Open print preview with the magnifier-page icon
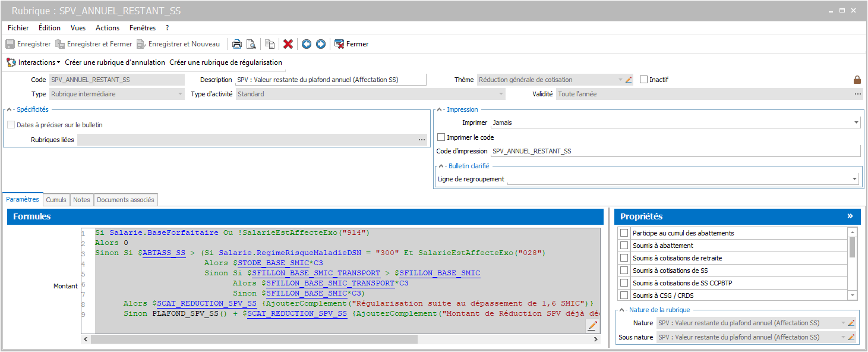The image size is (868, 352). pos(251,44)
